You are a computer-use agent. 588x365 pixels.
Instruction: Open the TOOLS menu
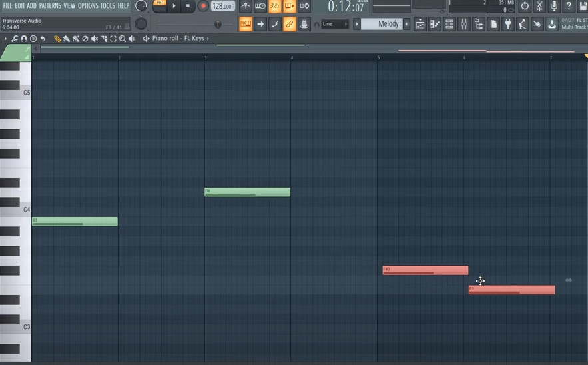(x=108, y=5)
